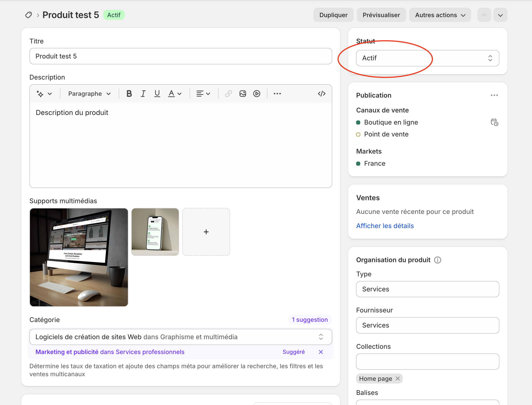
Task: Click the France market entry
Action: pos(374,163)
